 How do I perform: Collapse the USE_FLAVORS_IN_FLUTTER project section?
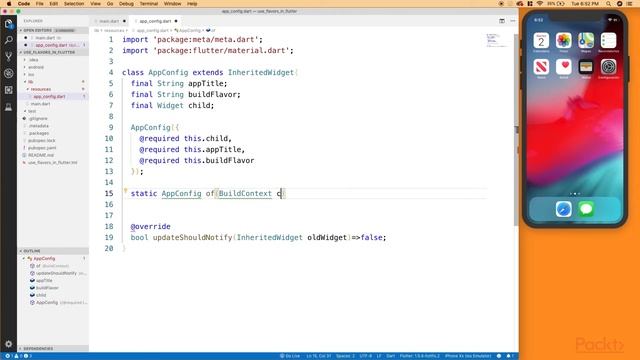tap(53, 52)
